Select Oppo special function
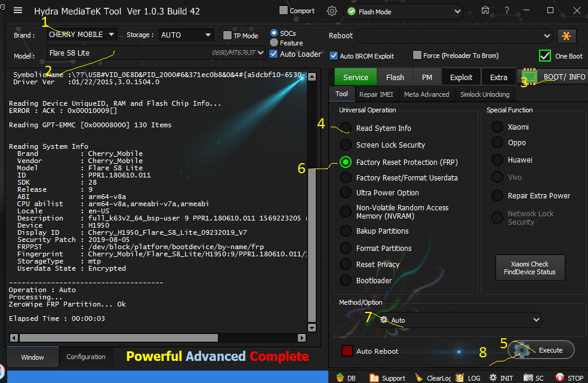This screenshot has height=383, width=588. click(497, 143)
